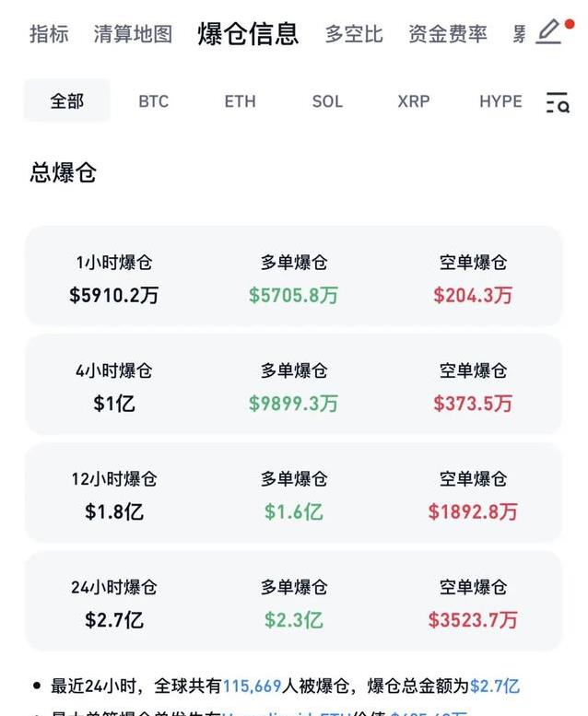This screenshot has height=716, width=588.
Task: Switch to 指标 tab
Action: tap(49, 34)
